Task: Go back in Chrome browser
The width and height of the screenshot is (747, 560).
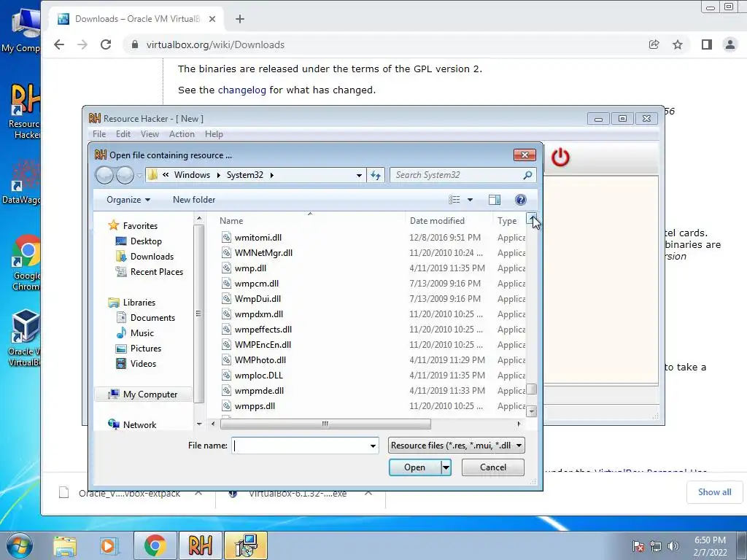Action: tap(58, 44)
